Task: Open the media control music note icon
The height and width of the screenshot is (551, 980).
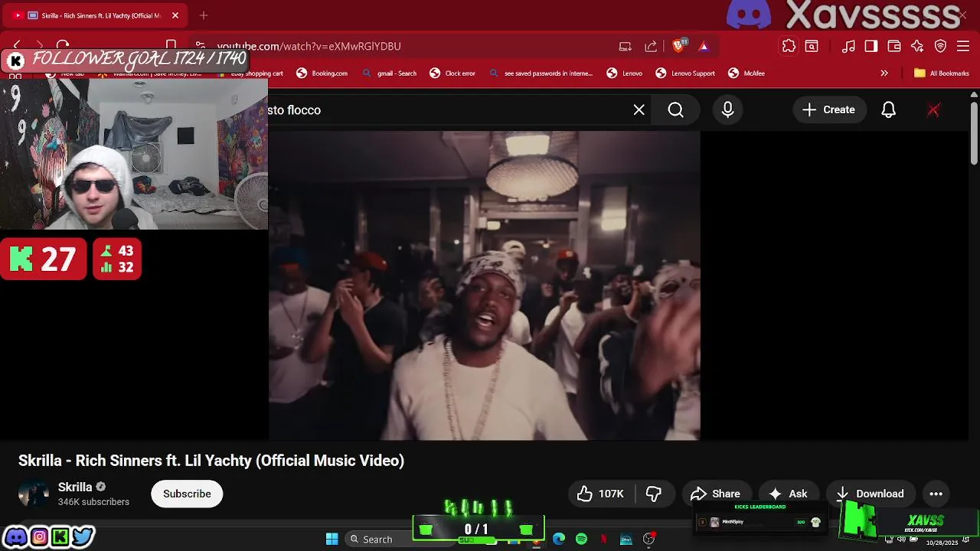Action: tap(848, 46)
